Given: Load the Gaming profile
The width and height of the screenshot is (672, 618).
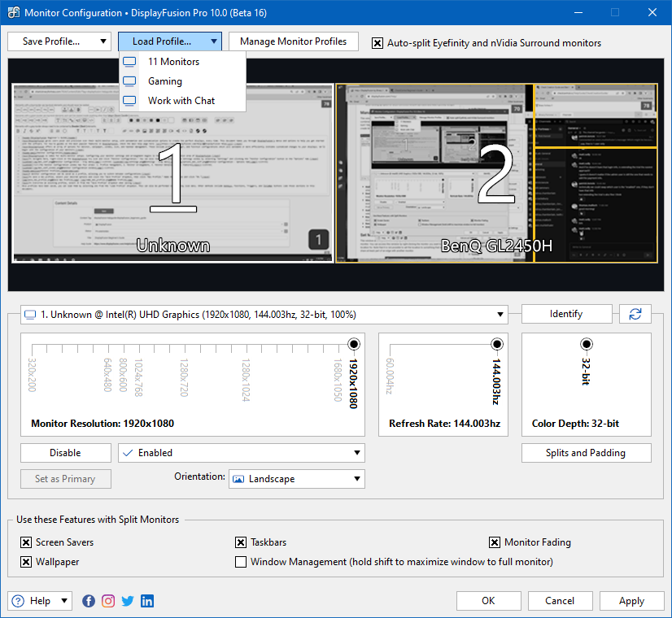Looking at the screenshot, I should click(x=182, y=81).
